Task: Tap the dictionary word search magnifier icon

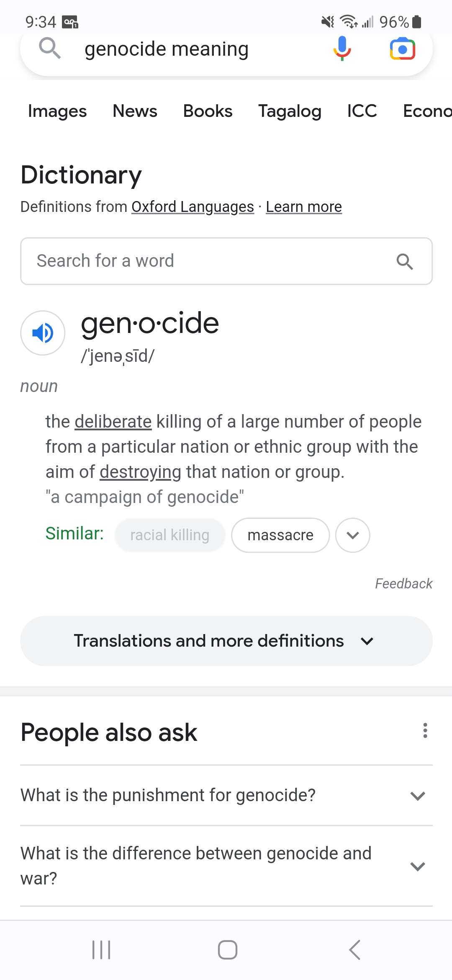Action: coord(405,262)
